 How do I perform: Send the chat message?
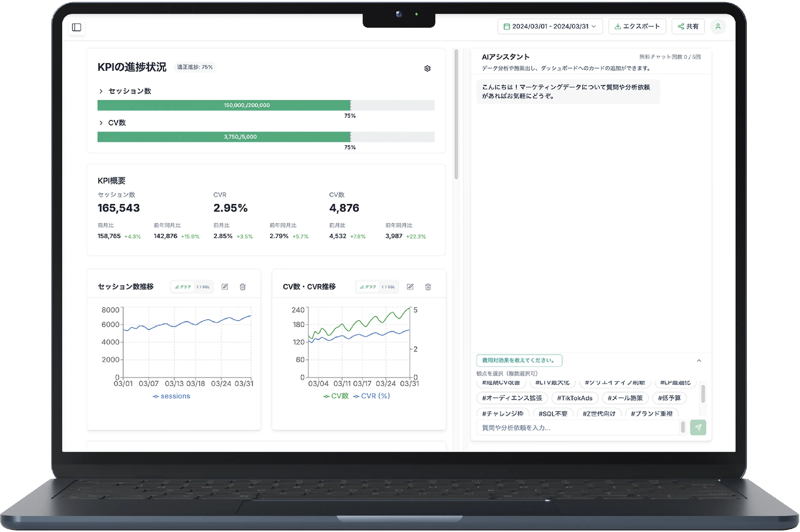coord(698,427)
